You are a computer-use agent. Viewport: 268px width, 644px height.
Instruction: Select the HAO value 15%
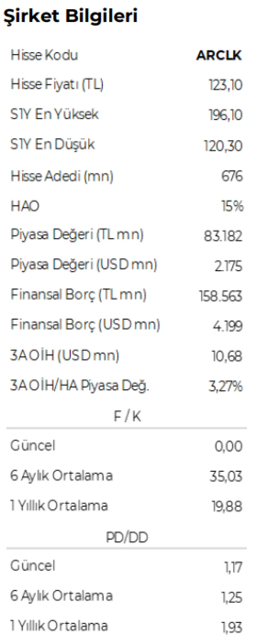(x=232, y=206)
